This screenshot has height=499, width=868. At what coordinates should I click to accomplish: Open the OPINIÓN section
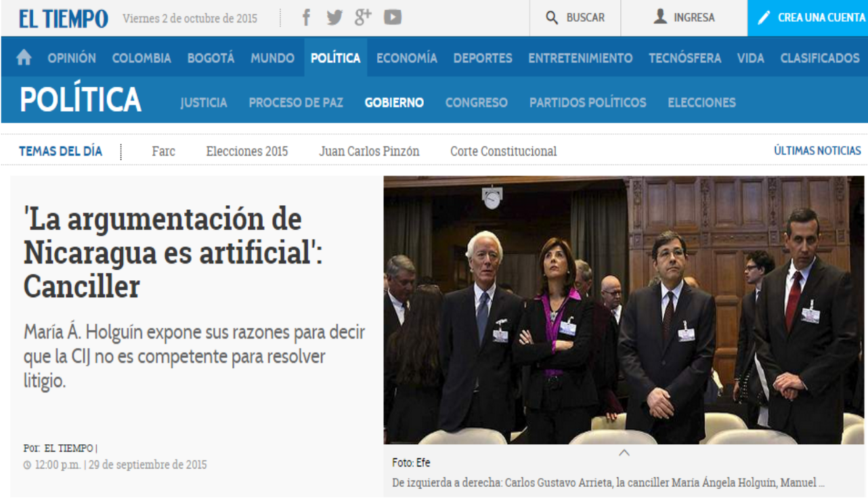72,58
